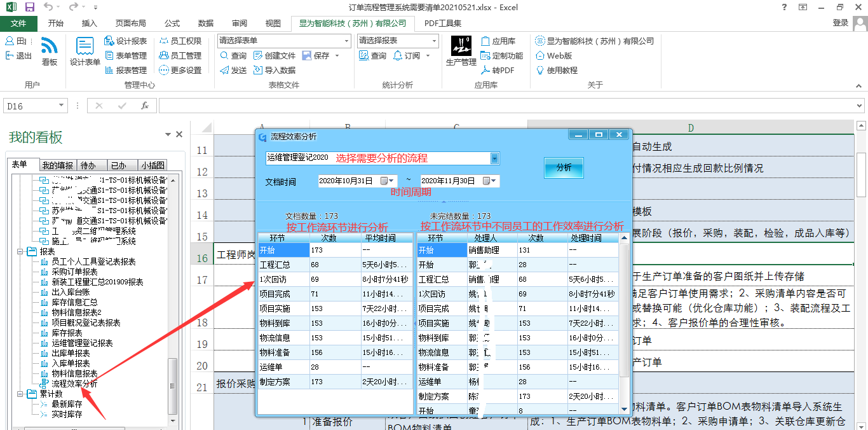The image size is (868, 430).
Task: Click 转PDF convert button
Action: [x=498, y=70]
